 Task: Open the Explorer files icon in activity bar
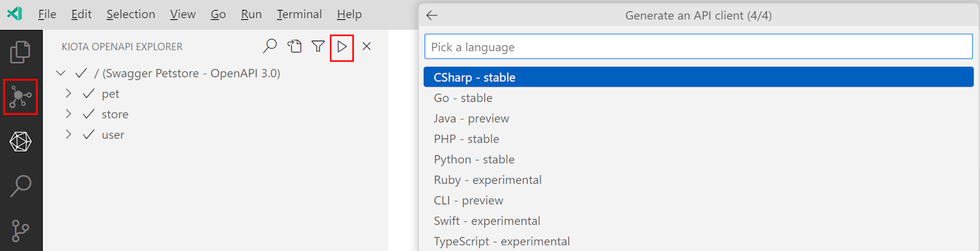pos(21,52)
